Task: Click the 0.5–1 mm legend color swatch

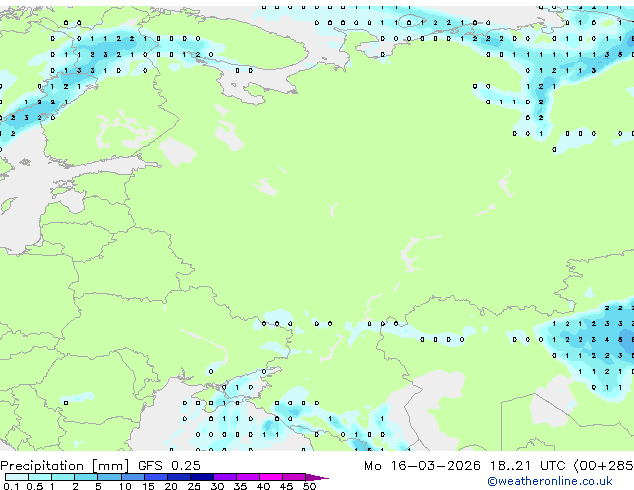Action: coord(40,477)
